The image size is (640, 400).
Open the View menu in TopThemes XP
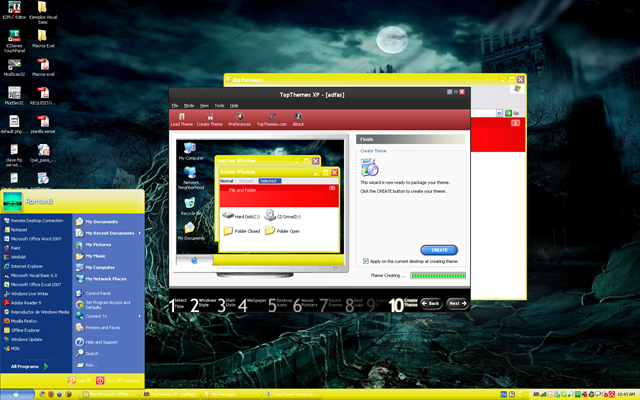coord(204,105)
